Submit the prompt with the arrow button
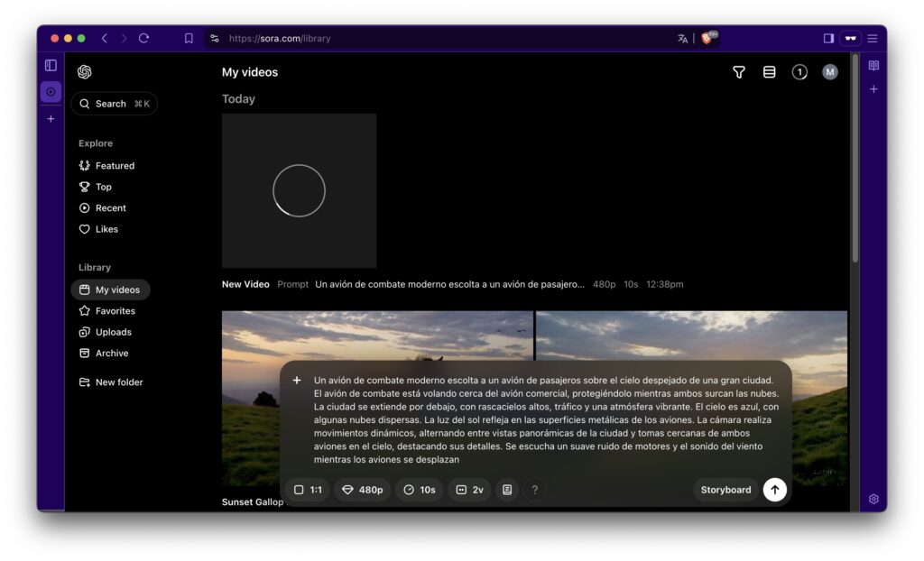 pyautogui.click(x=775, y=490)
